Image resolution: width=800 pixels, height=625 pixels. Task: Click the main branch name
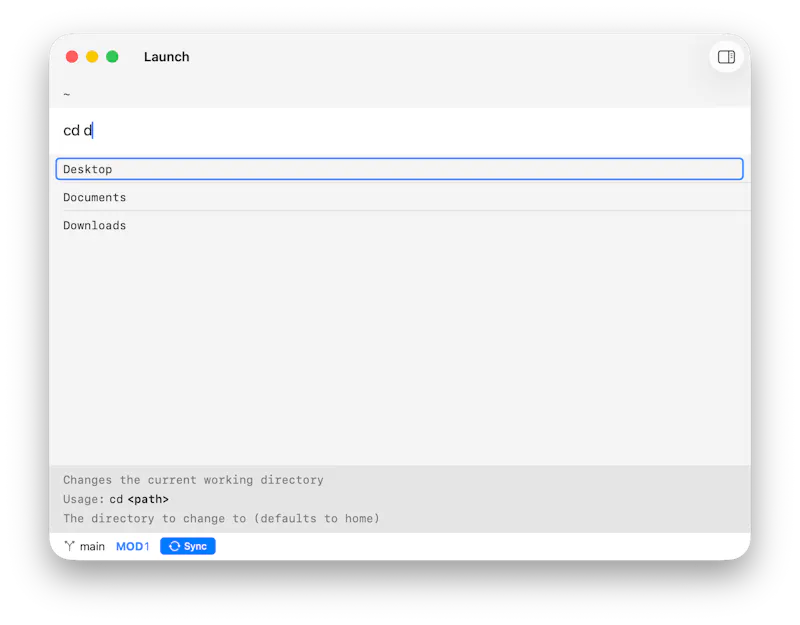(x=92, y=546)
